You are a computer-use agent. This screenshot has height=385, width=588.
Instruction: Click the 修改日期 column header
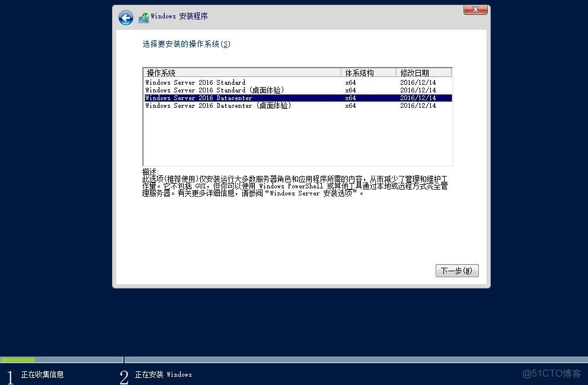pos(424,73)
